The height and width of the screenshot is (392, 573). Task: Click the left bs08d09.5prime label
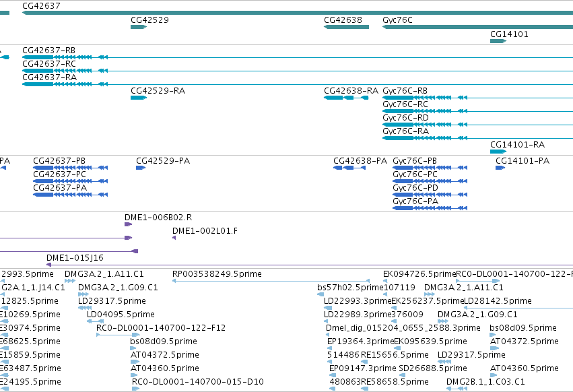(164, 341)
